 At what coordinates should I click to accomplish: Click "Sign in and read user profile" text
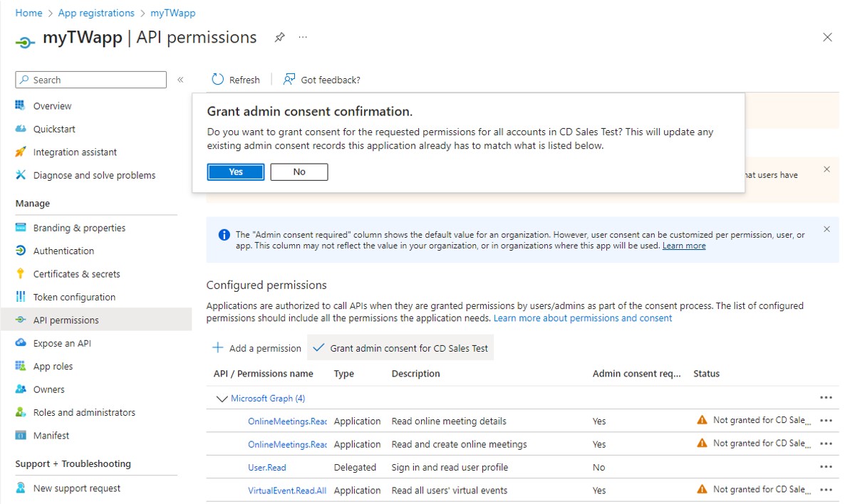pyautogui.click(x=450, y=468)
